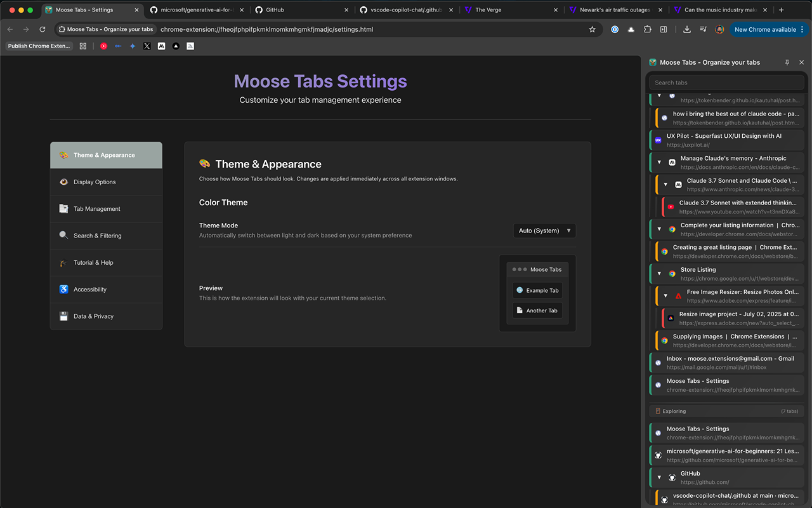
Task: Open the Vercel triangle bookmark icon
Action: tap(176, 46)
